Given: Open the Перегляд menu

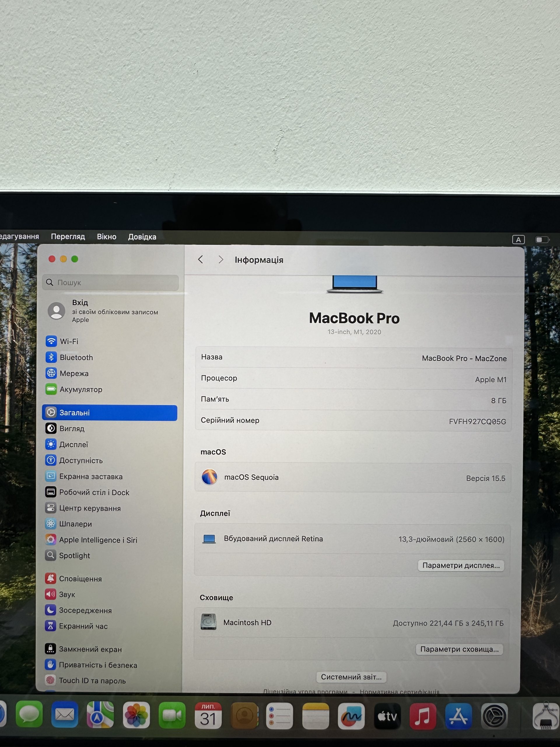Looking at the screenshot, I should pos(68,236).
